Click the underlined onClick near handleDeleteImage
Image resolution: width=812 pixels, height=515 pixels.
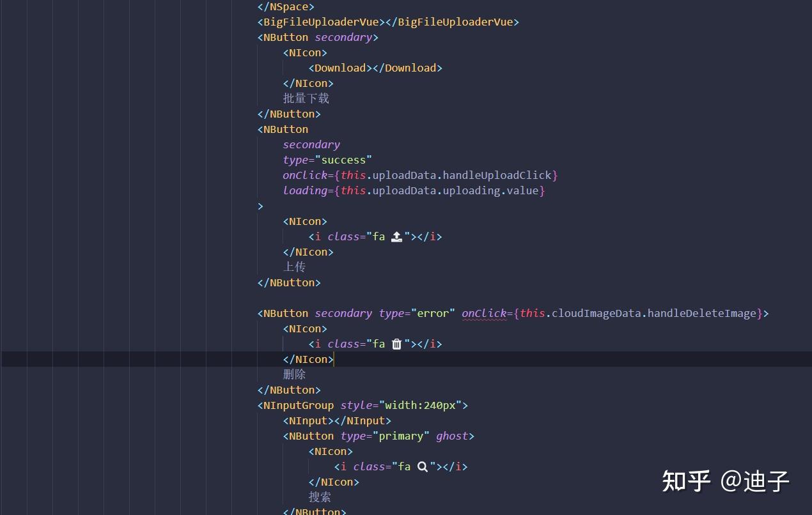484,313
